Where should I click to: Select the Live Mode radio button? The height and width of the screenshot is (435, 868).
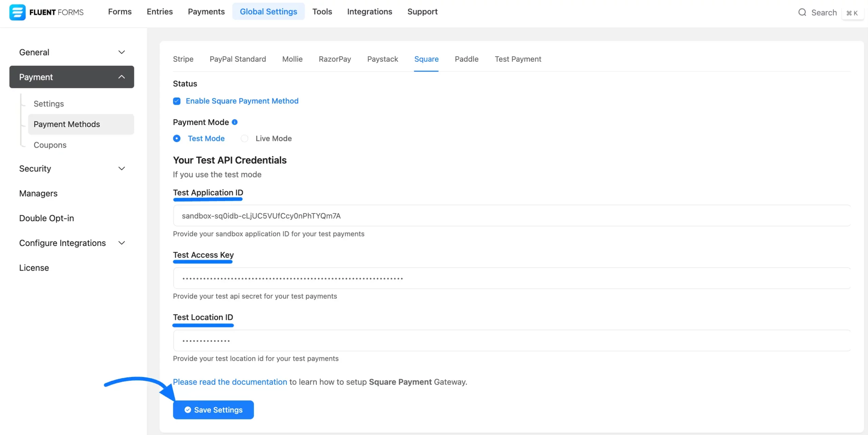244,138
